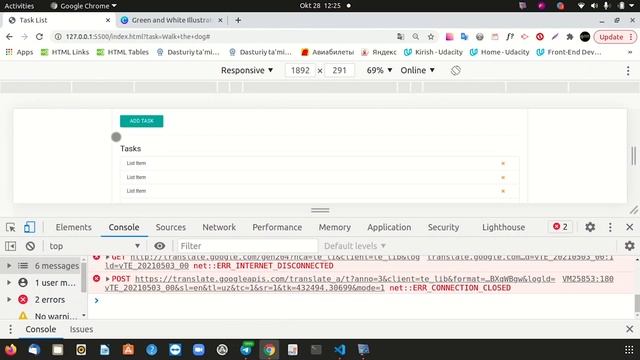Image resolution: width=640 pixels, height=360 pixels.
Task: Open the HTML Tables bookmark
Action: (x=122, y=52)
